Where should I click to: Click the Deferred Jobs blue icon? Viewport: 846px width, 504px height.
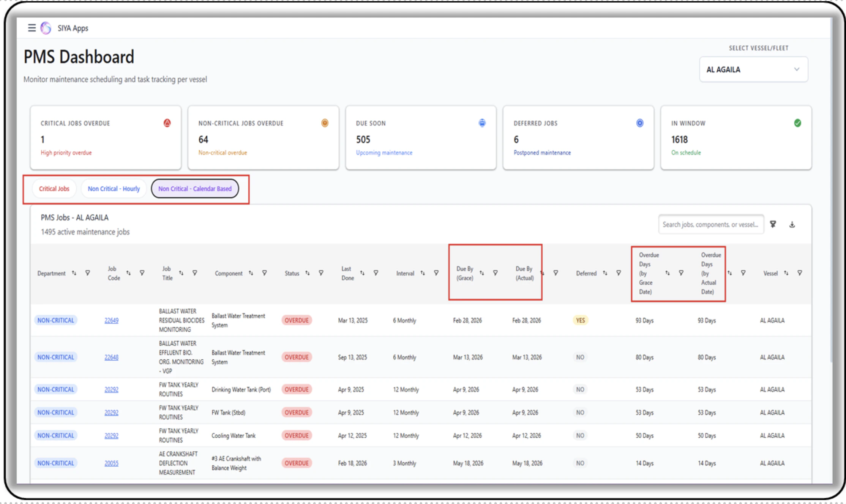pos(640,123)
